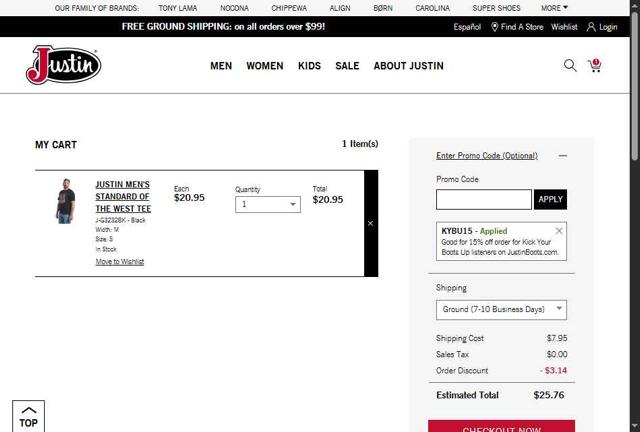Open the Quantity dropdown

[x=268, y=204]
